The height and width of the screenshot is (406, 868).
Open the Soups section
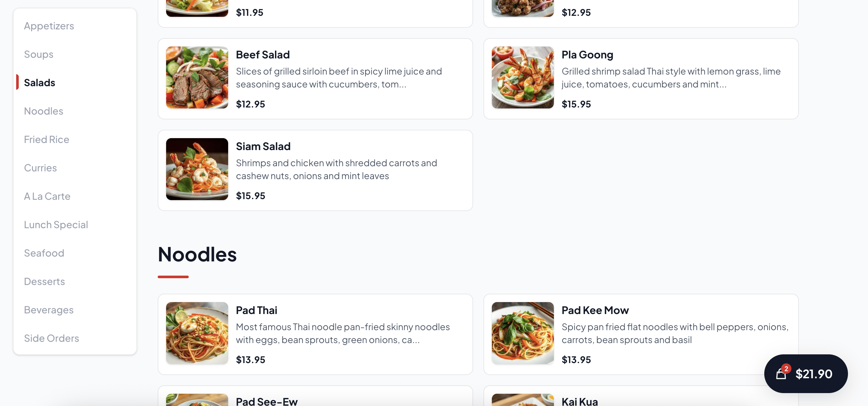[x=38, y=54]
